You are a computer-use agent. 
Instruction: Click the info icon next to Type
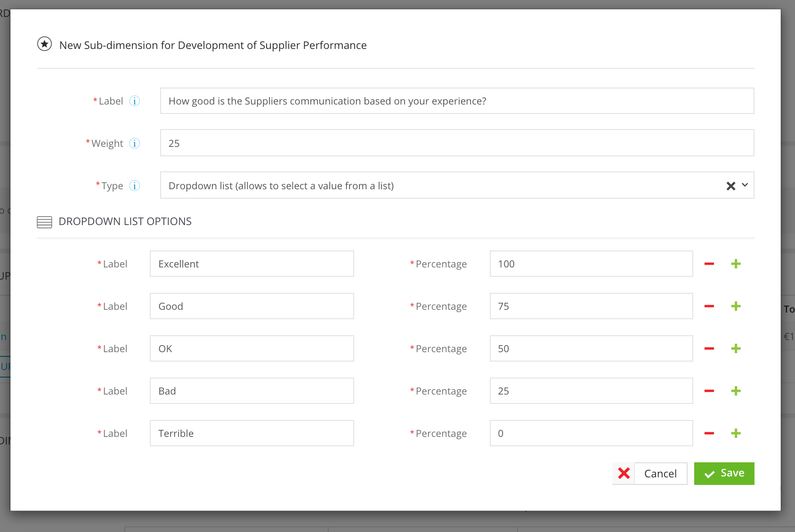click(x=135, y=186)
